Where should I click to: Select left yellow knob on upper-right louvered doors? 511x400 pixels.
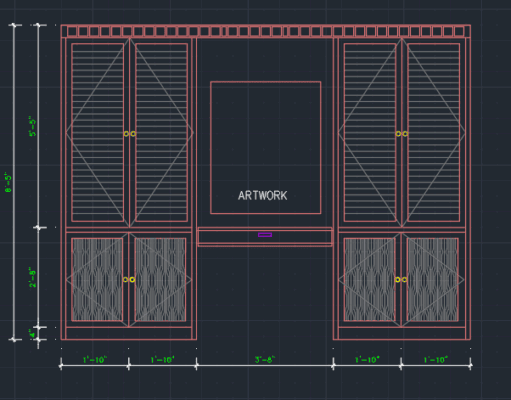[398, 134]
